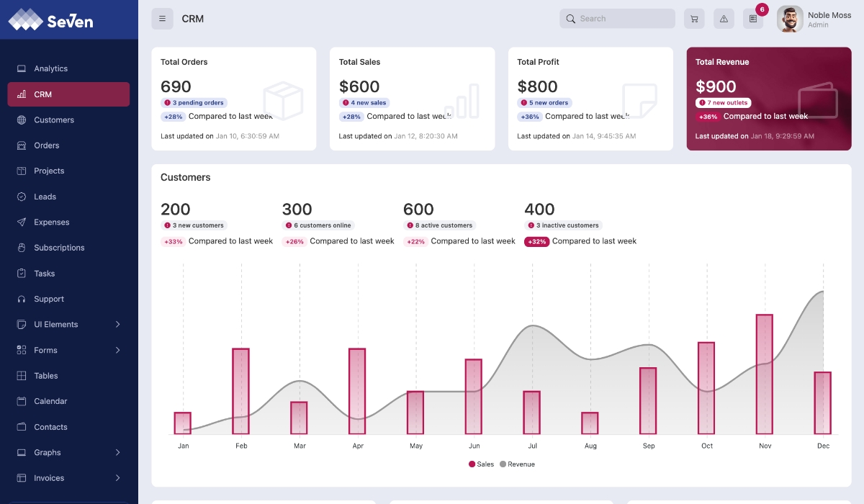Viewport: 864px width, 504px height.
Task: Click the Expenses paper plane icon
Action: point(21,222)
